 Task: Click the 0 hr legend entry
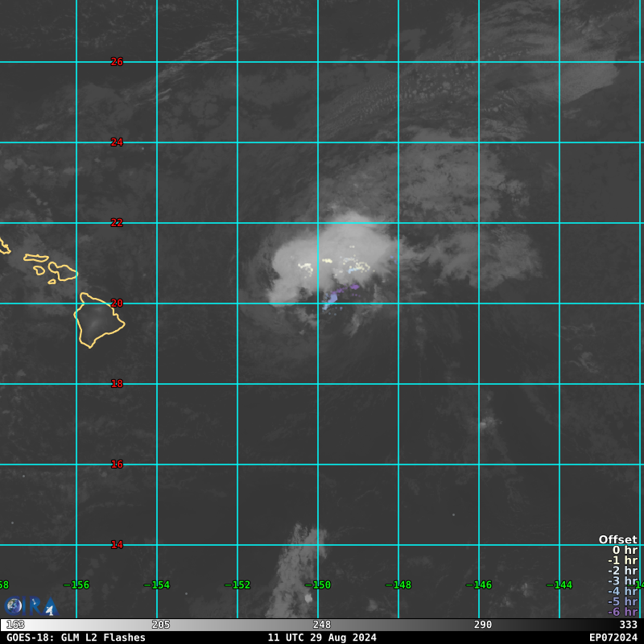coord(625,550)
